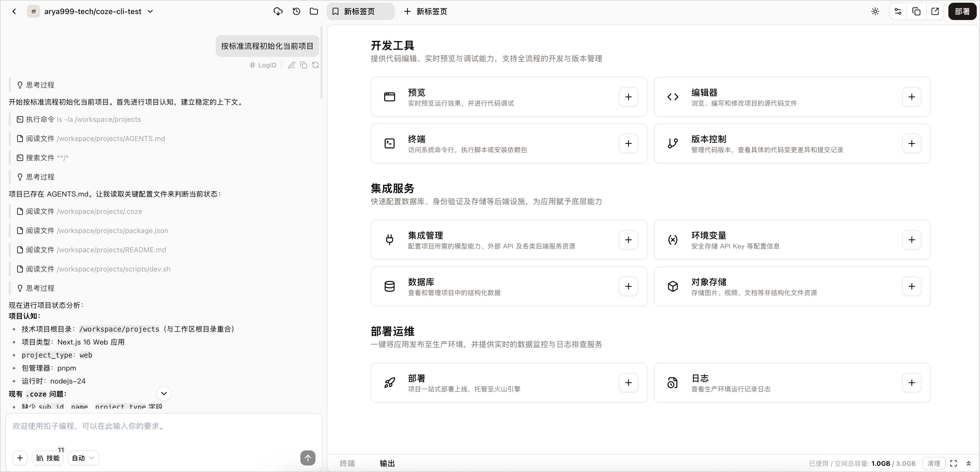Screen dimensions: 980x472
Task: Regenerate the response refresh icon
Action: tap(315, 65)
